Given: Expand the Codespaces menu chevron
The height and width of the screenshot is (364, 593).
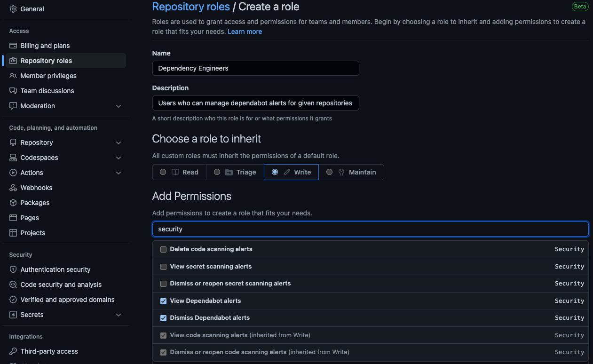Looking at the screenshot, I should tap(119, 158).
